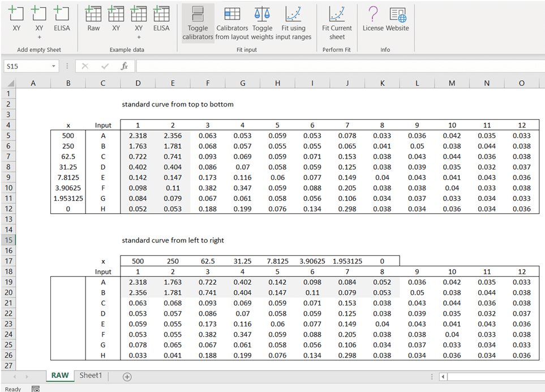
Task: Add an empty XY+ sheet
Action: (39, 23)
